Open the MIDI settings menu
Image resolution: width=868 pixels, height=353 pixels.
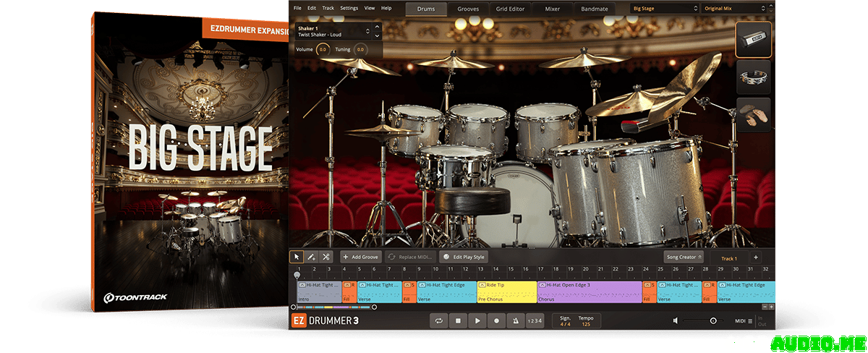click(x=744, y=320)
